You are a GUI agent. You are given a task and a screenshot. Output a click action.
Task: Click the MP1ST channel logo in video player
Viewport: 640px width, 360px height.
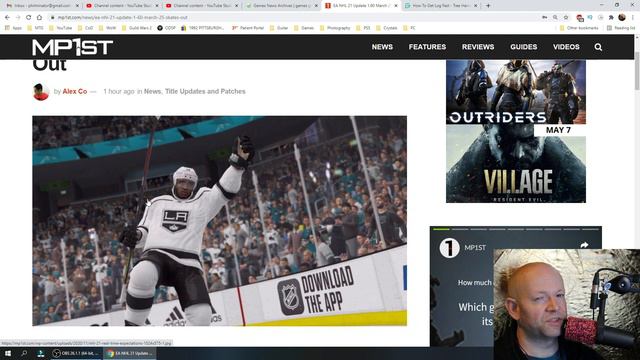(449, 248)
